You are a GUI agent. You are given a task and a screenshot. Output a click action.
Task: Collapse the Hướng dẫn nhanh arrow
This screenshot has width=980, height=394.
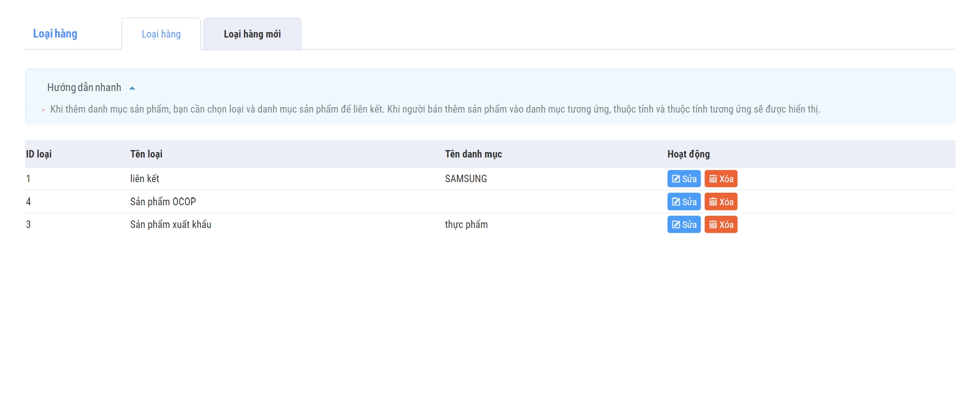point(132,88)
